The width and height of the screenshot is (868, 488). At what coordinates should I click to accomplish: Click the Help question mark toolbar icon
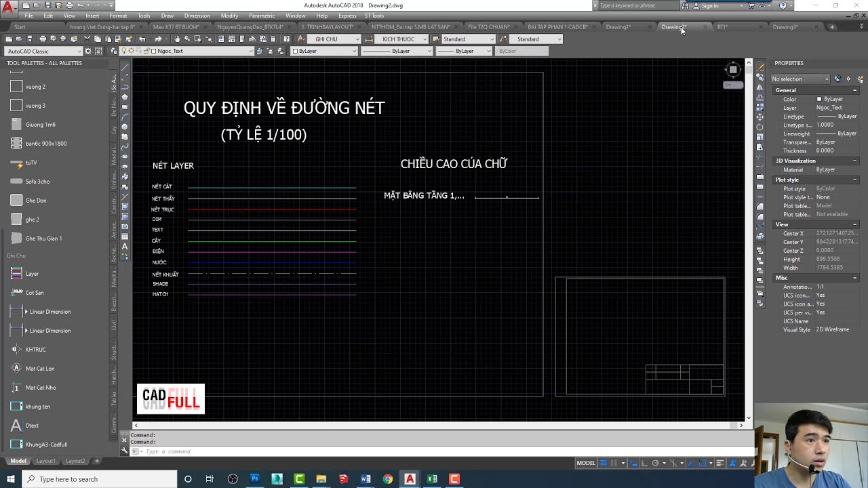286,39
